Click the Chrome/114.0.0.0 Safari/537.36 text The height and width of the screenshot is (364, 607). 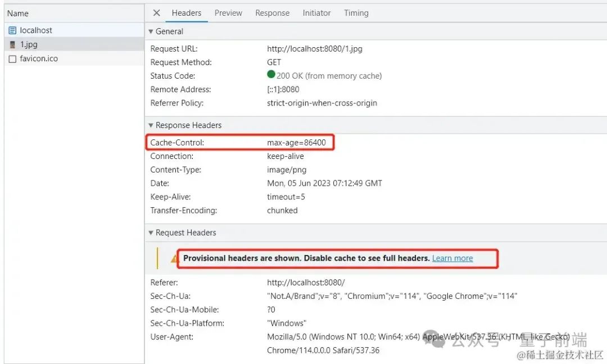point(323,351)
